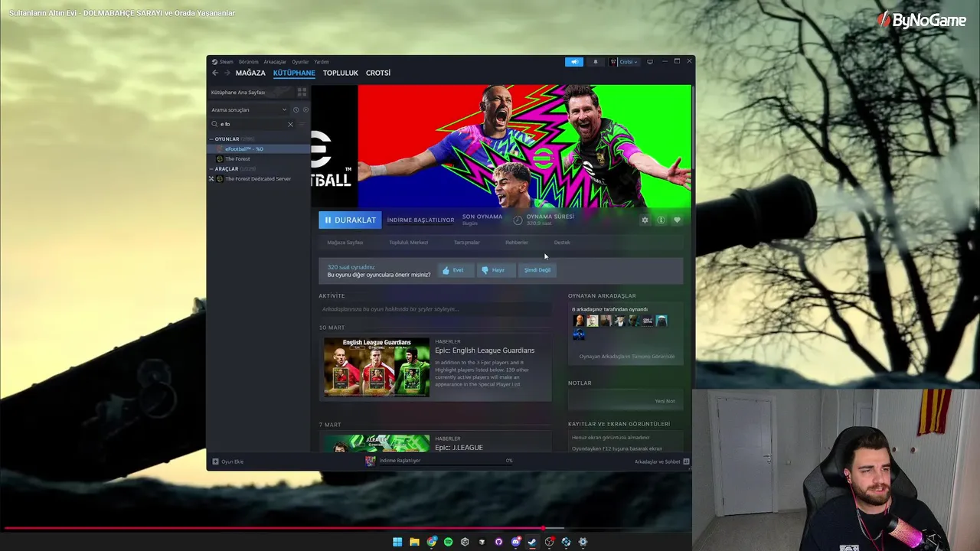The height and width of the screenshot is (551, 980).
Task: Open the CROTSİ profile tab
Action: [378, 73]
